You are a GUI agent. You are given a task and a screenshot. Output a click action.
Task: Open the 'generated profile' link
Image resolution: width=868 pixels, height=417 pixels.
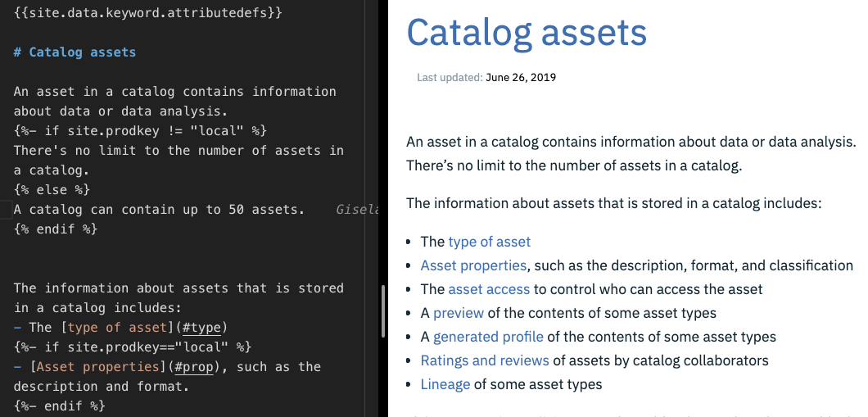488,337
